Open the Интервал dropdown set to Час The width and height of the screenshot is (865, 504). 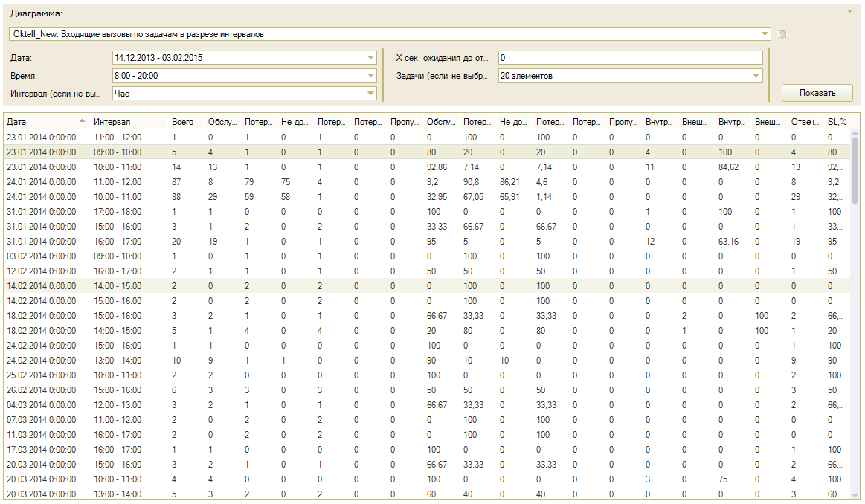pyautogui.click(x=371, y=94)
